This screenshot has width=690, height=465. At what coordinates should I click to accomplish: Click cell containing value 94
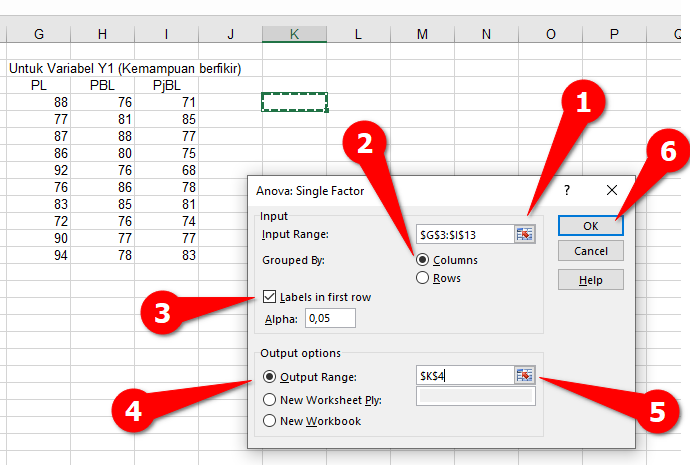[39, 255]
